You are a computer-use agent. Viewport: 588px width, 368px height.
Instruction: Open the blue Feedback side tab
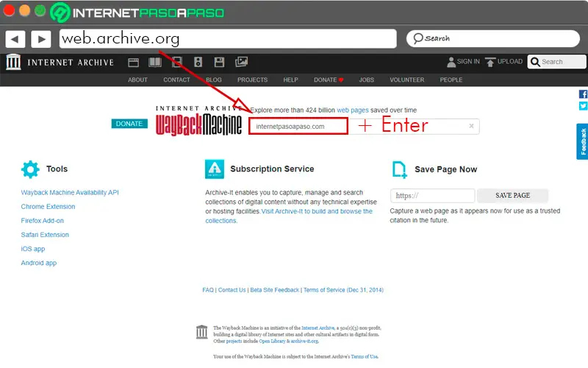pyautogui.click(x=582, y=141)
